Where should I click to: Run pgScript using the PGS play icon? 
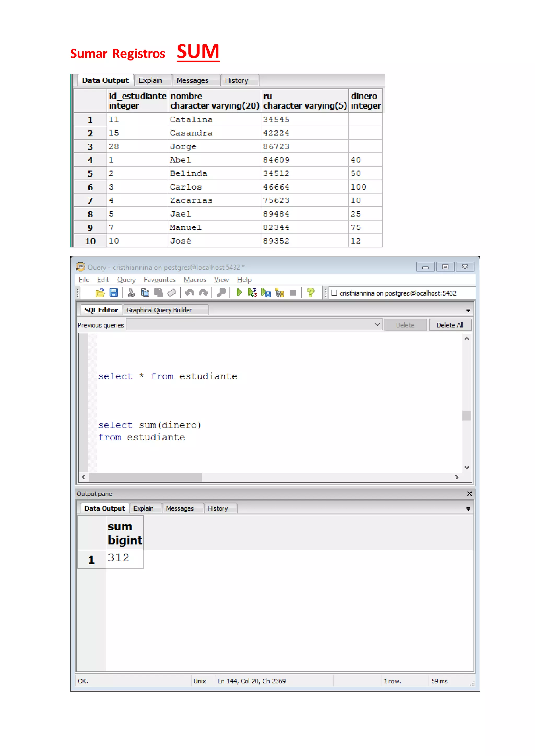pos(252,293)
